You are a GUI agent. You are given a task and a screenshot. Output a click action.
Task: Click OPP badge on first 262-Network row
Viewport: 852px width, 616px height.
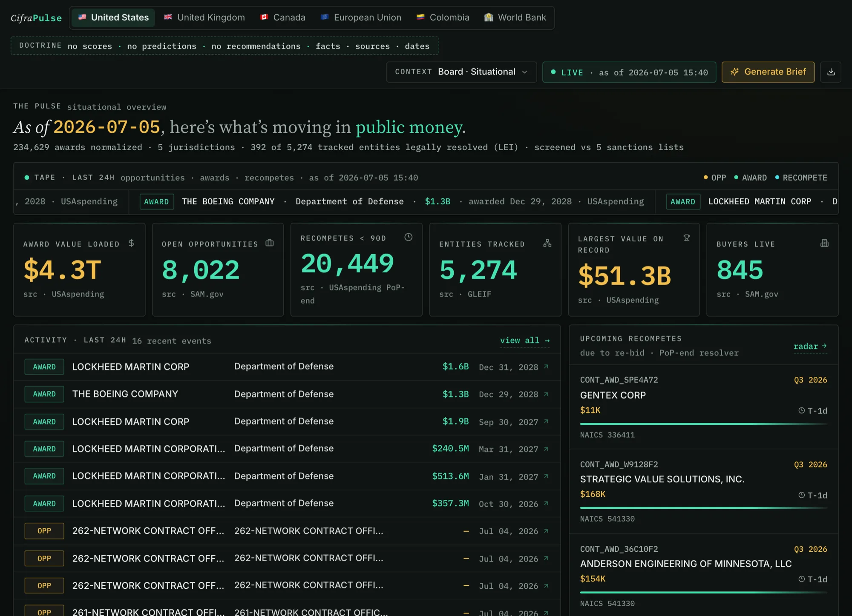pos(44,531)
